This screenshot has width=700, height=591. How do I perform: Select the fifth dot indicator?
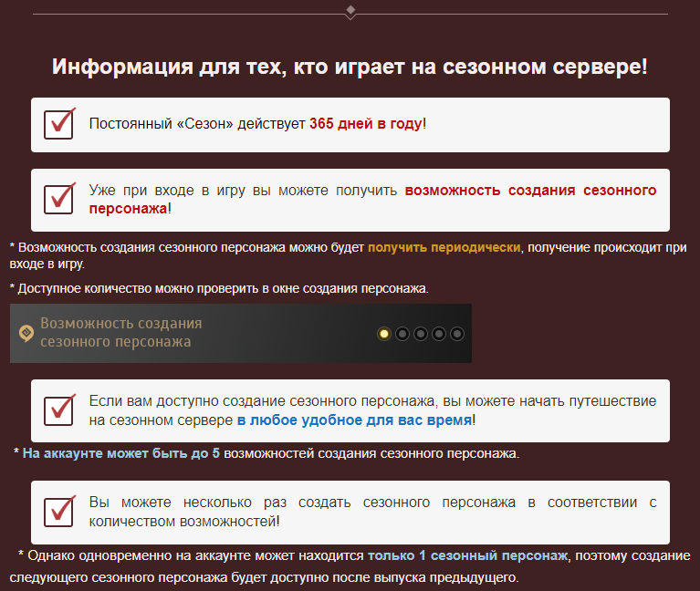[x=457, y=334]
